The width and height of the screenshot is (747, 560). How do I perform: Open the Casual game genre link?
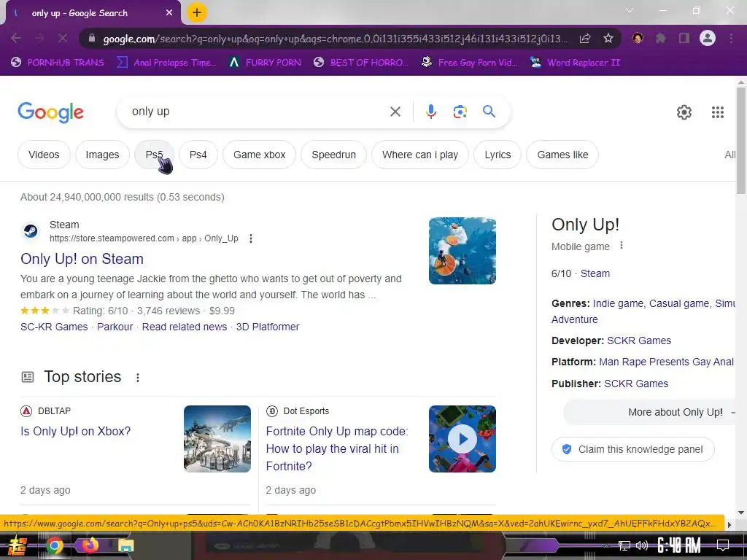(679, 303)
